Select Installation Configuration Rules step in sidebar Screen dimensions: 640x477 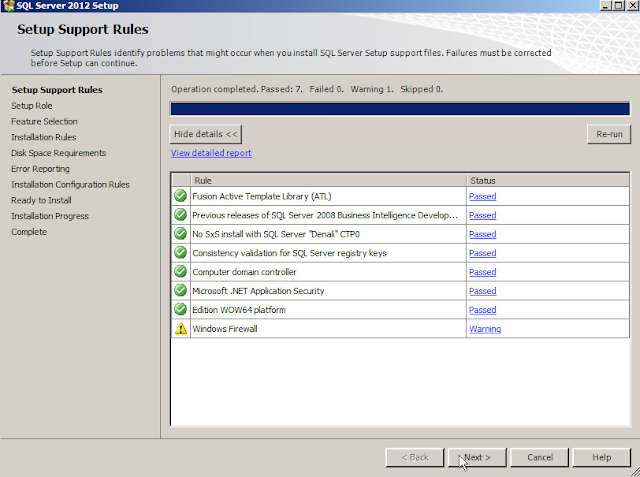coord(70,184)
